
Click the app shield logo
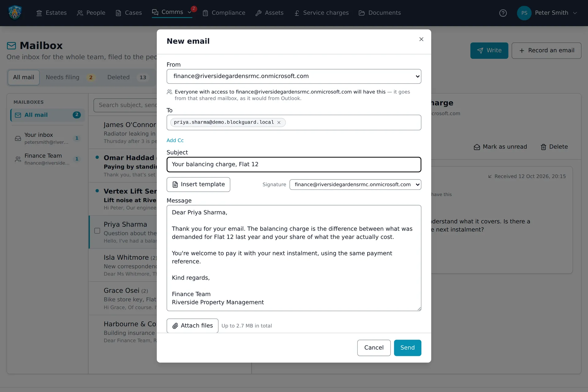[15, 13]
